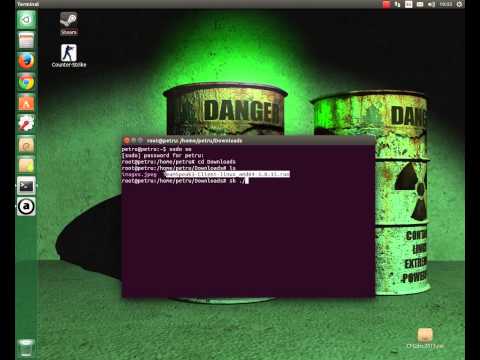Click the highlighted .run filename in terminal
The height and width of the screenshot is (360, 480).
tap(228, 174)
